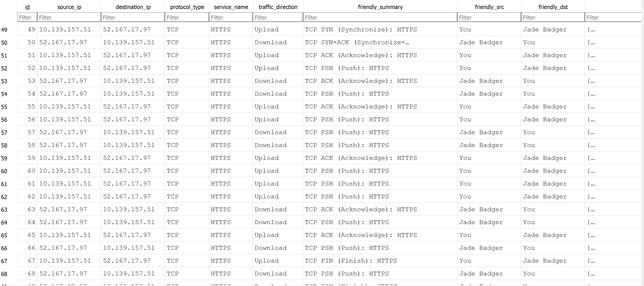Select the TCP SYN-ACK summary cell in row 50
This screenshot has height=286, width=644.
point(357,42)
